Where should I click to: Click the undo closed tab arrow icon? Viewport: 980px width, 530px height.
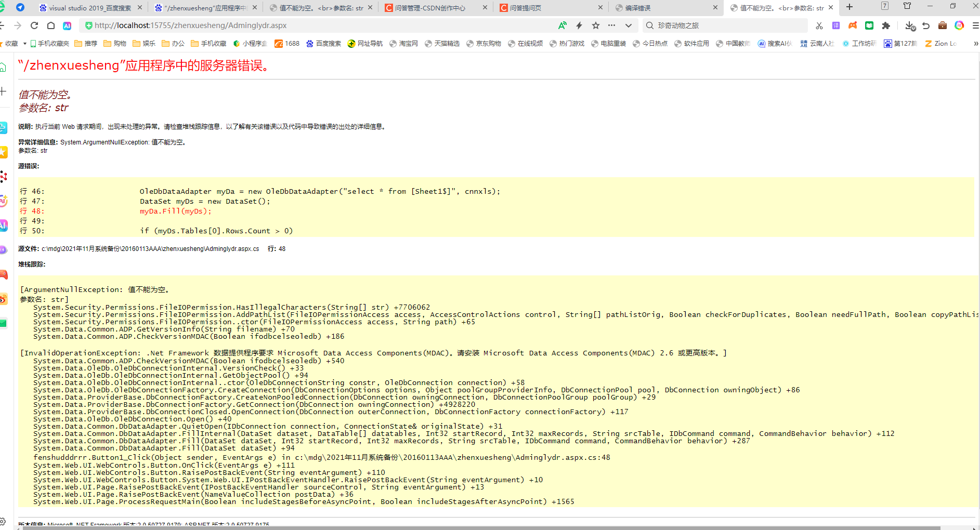pyautogui.click(x=926, y=25)
